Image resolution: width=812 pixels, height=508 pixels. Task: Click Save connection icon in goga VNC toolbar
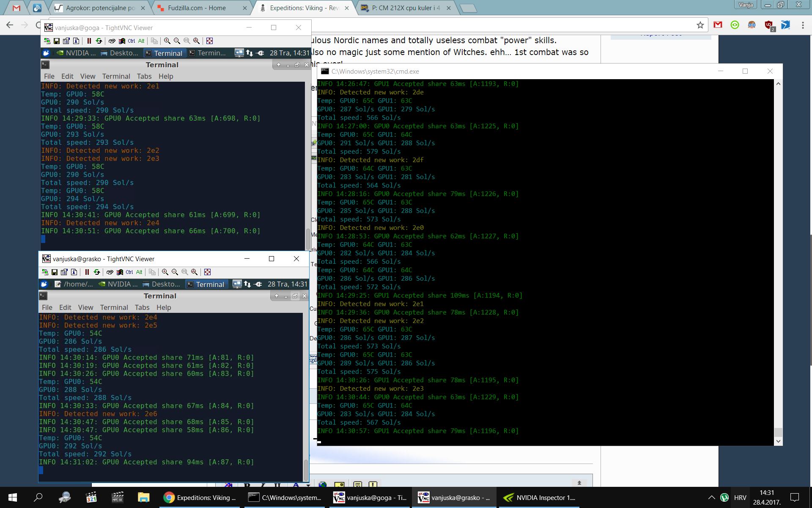[x=56, y=41]
